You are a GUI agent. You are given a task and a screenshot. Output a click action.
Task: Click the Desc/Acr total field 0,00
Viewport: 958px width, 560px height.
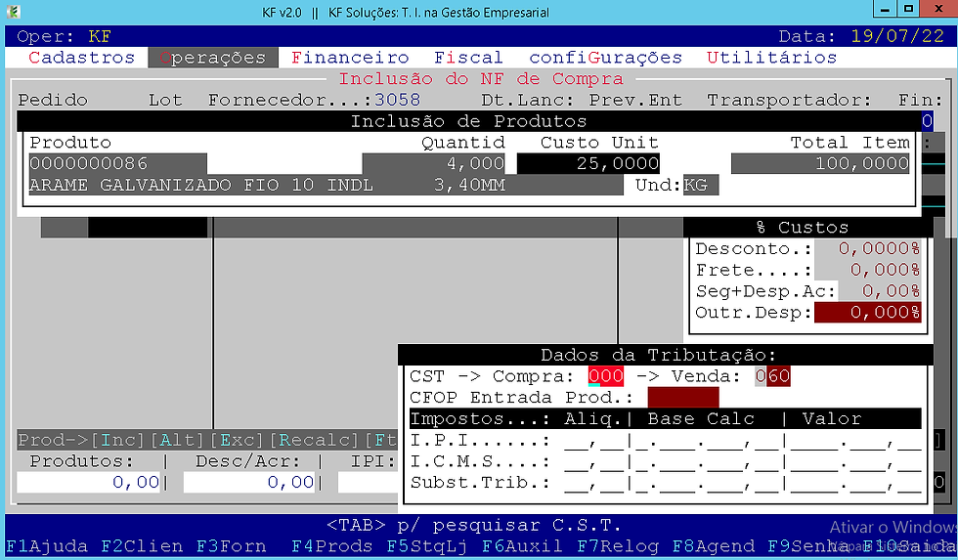coord(249,483)
